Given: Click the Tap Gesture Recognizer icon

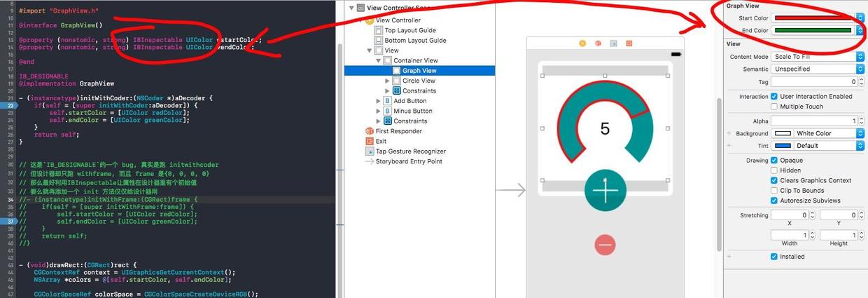Looking at the screenshot, I should tap(370, 151).
